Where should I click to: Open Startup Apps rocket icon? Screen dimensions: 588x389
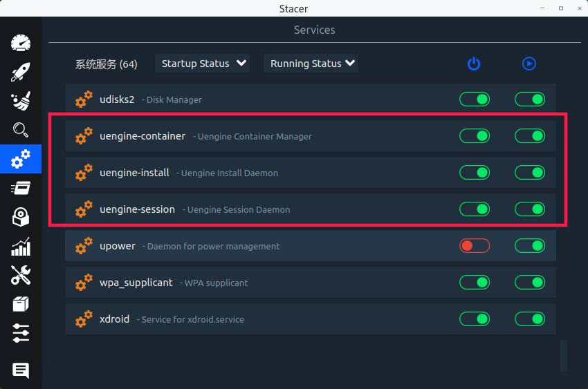[x=21, y=72]
